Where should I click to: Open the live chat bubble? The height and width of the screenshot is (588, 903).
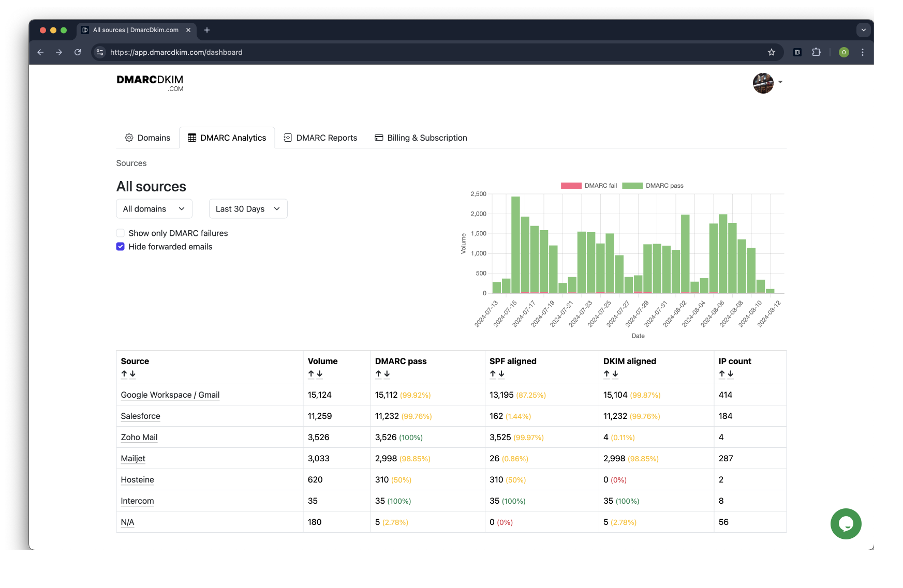[x=846, y=524]
